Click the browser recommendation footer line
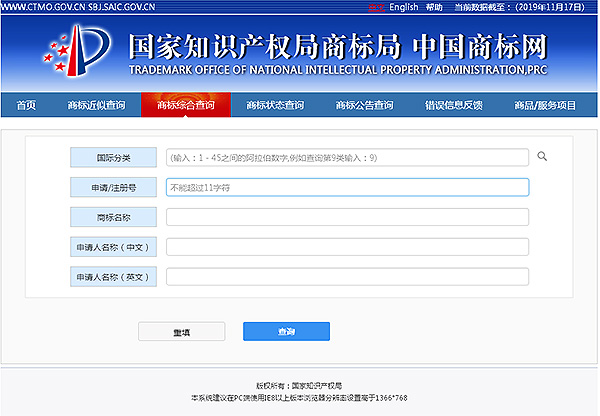 tap(299, 398)
